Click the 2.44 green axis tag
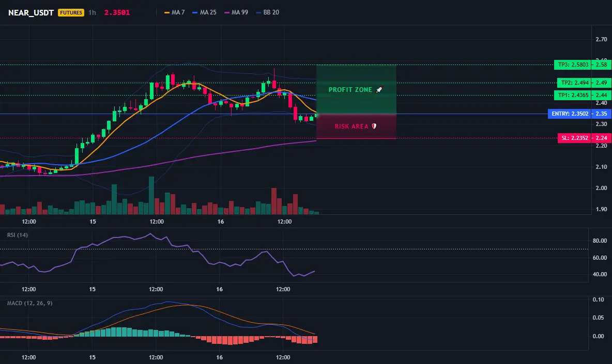This screenshot has width=612, height=364. pyautogui.click(x=601, y=95)
